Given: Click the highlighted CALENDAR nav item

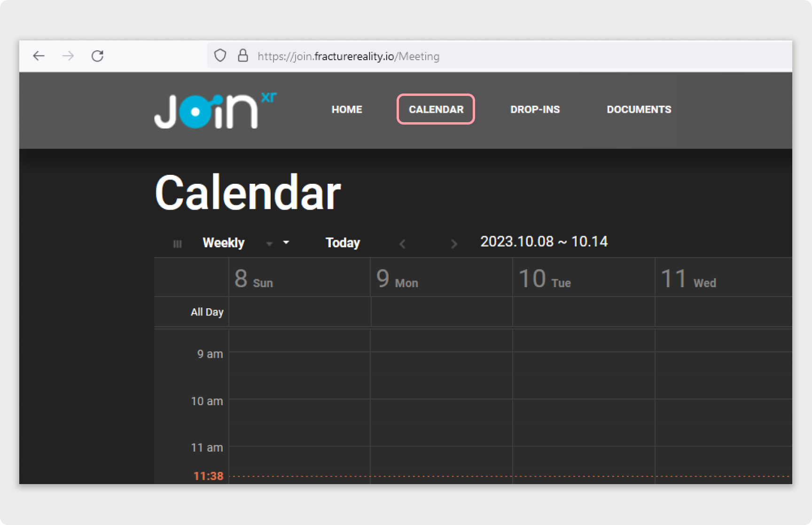Looking at the screenshot, I should point(435,109).
